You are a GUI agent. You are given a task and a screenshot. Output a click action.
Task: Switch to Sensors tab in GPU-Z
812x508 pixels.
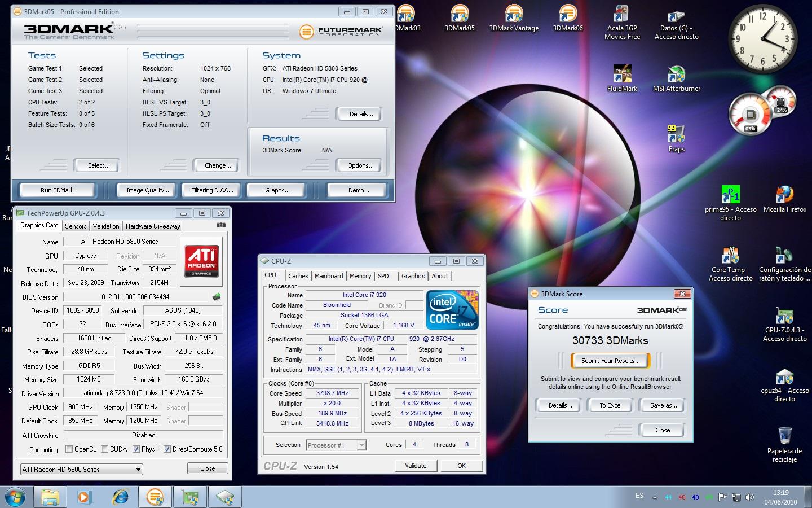(76, 226)
